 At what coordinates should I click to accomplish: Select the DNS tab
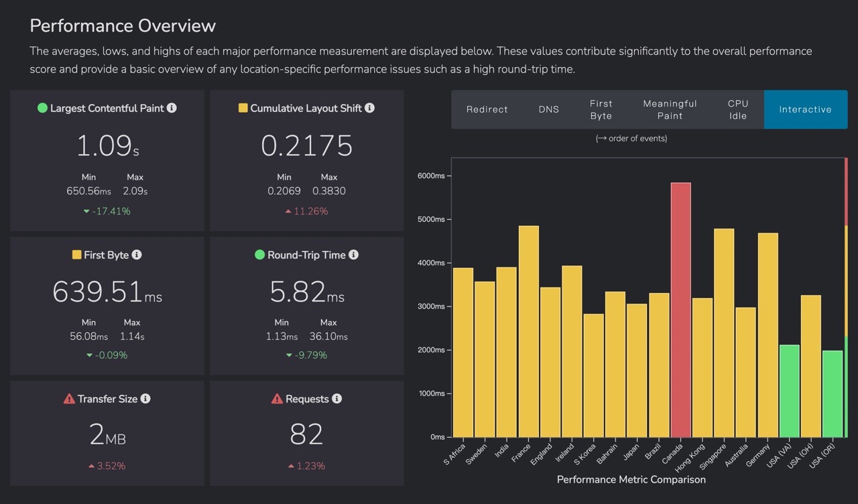[549, 109]
